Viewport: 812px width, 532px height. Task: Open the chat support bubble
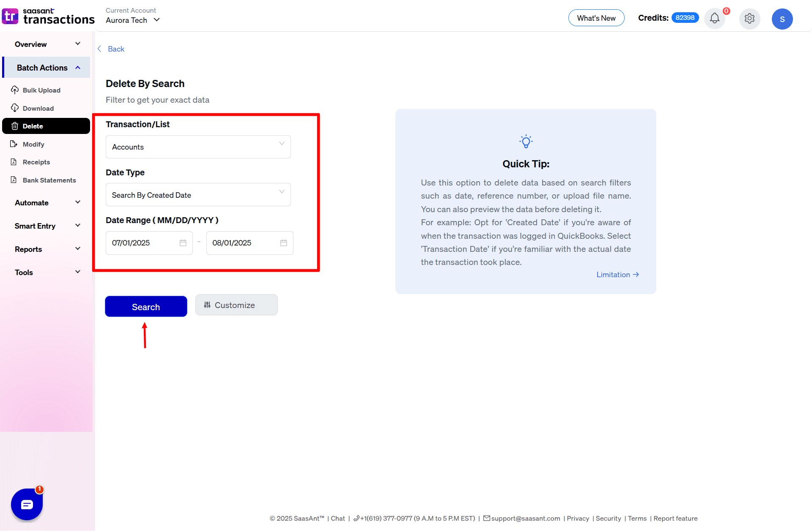pyautogui.click(x=26, y=504)
